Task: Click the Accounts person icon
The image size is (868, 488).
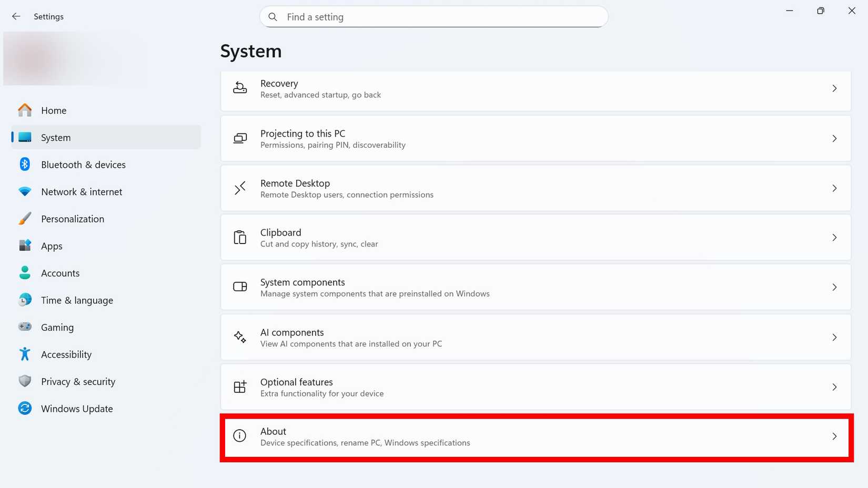Action: 25,273
